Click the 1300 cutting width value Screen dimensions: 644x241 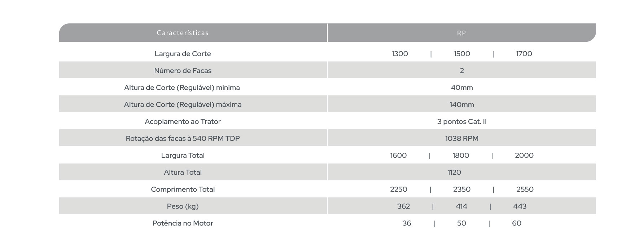400,54
